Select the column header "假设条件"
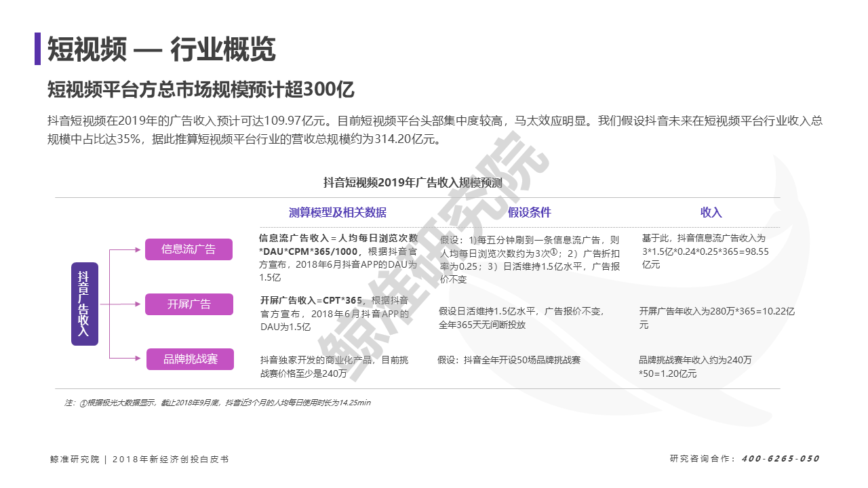 530,212
